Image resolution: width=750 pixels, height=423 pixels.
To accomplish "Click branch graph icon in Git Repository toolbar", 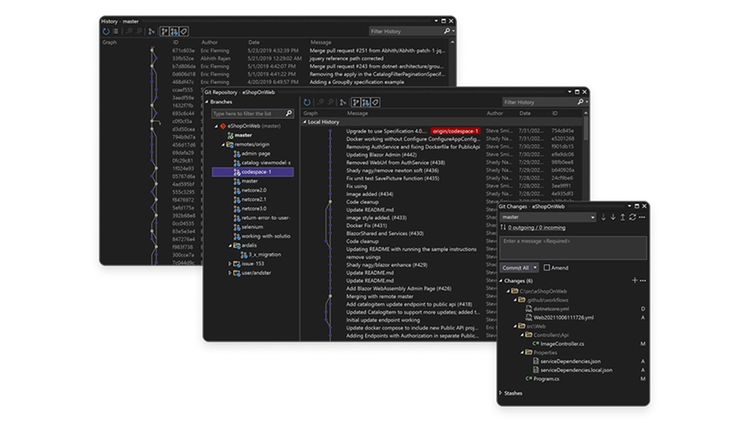I will (x=343, y=102).
